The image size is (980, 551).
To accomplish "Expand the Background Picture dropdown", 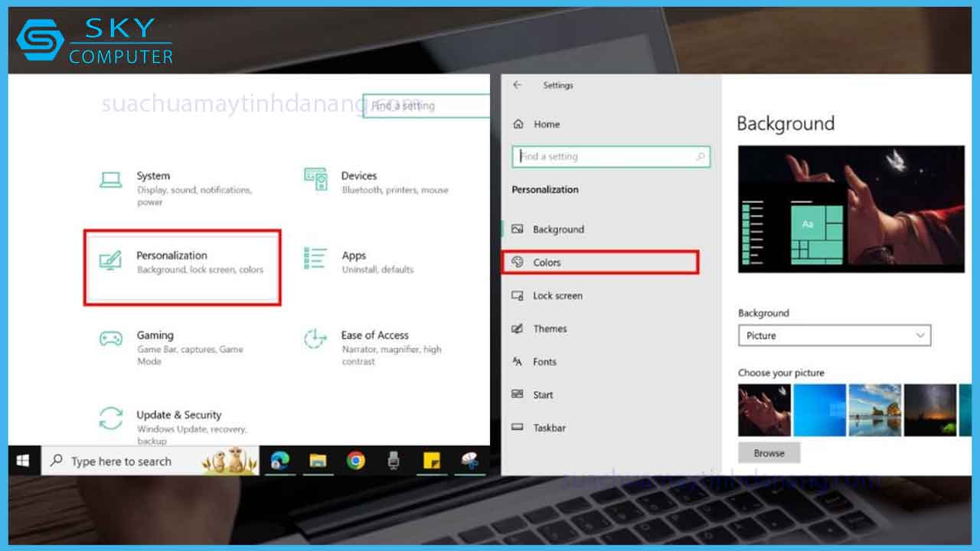I will [x=834, y=335].
